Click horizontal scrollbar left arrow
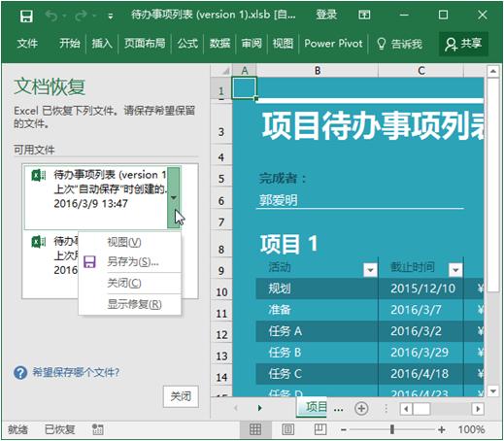 (x=406, y=409)
